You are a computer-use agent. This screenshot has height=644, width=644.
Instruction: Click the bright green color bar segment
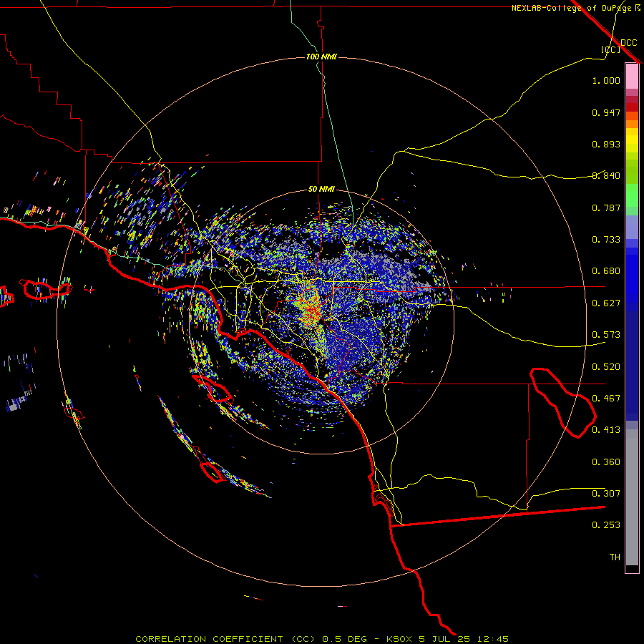[x=632, y=195]
